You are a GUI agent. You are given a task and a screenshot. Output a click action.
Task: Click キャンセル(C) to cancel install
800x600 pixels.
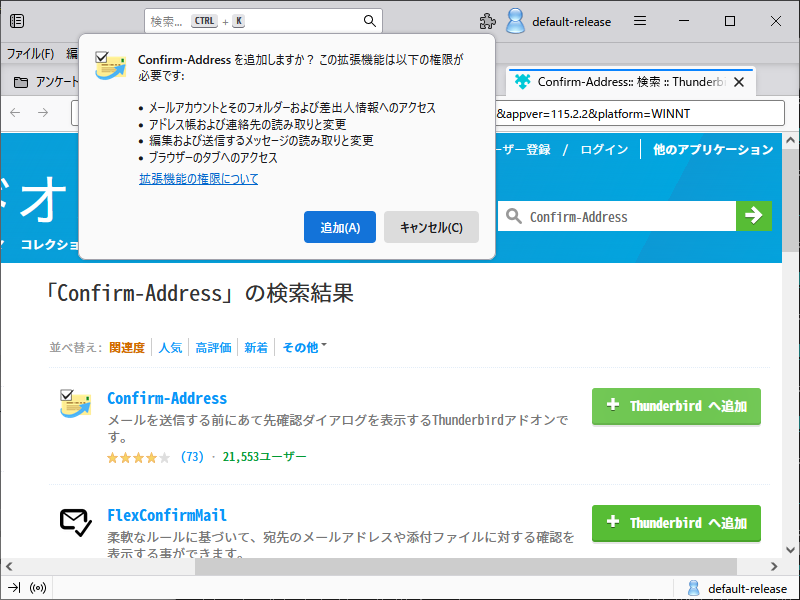pos(431,227)
